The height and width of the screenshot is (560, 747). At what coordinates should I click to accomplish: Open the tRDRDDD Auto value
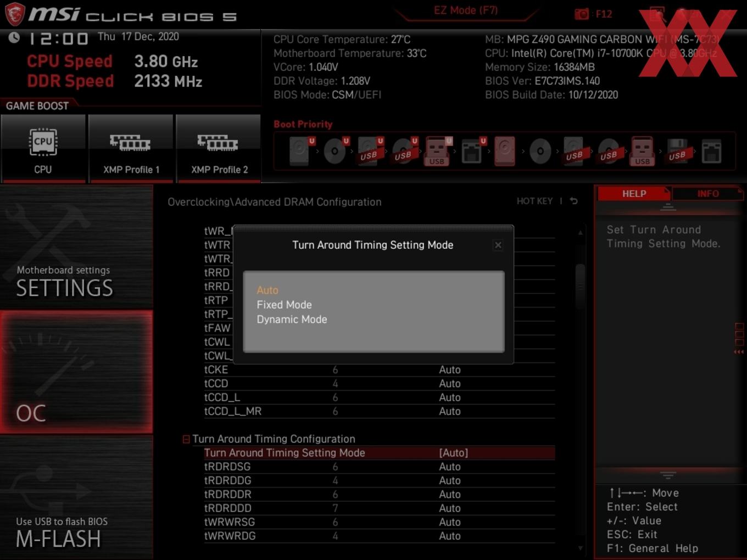450,508
